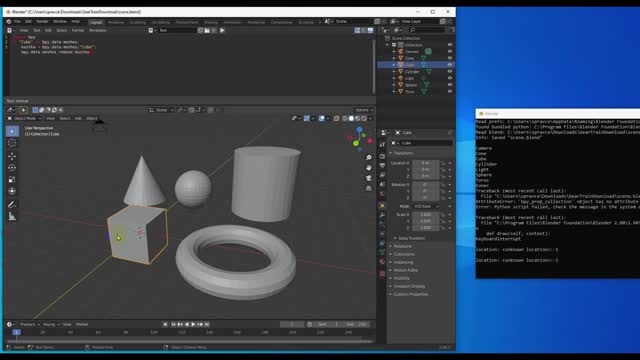Viewport: 640px width, 360px height.
Task: Click the viewport navigation gizmo
Action: tap(359, 139)
